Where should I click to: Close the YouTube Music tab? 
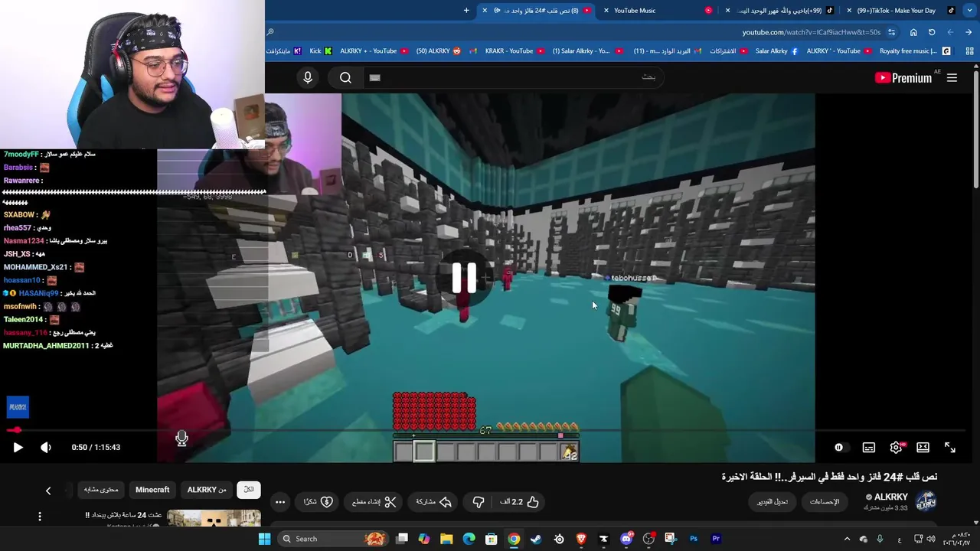click(606, 11)
